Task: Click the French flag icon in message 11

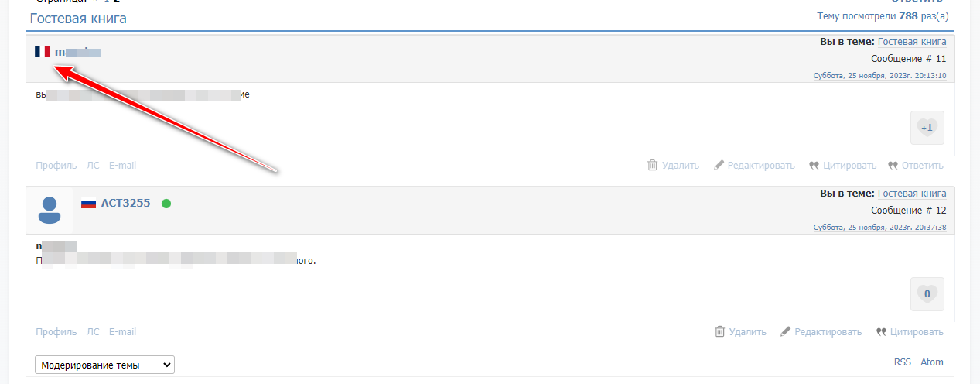Action: (x=42, y=52)
